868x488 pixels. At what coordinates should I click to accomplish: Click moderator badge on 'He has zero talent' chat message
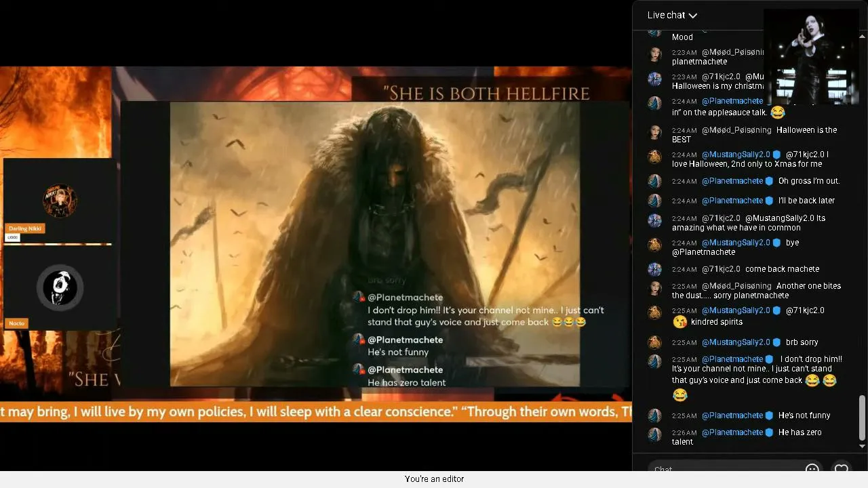(x=769, y=432)
